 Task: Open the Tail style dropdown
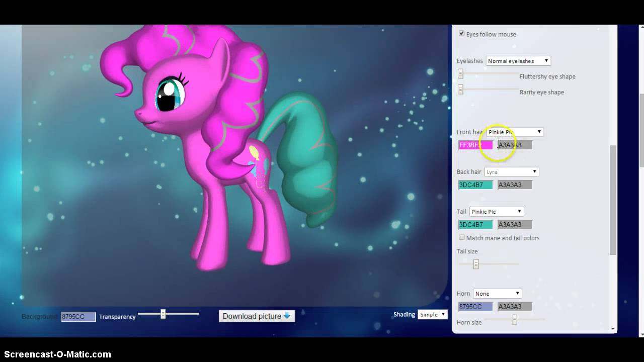click(x=496, y=212)
